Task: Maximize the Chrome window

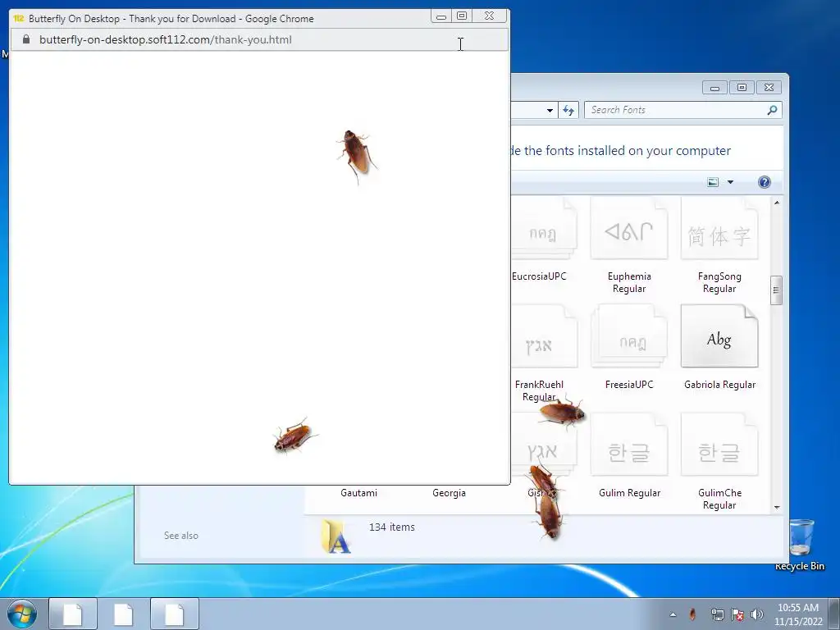Action: 462,16
